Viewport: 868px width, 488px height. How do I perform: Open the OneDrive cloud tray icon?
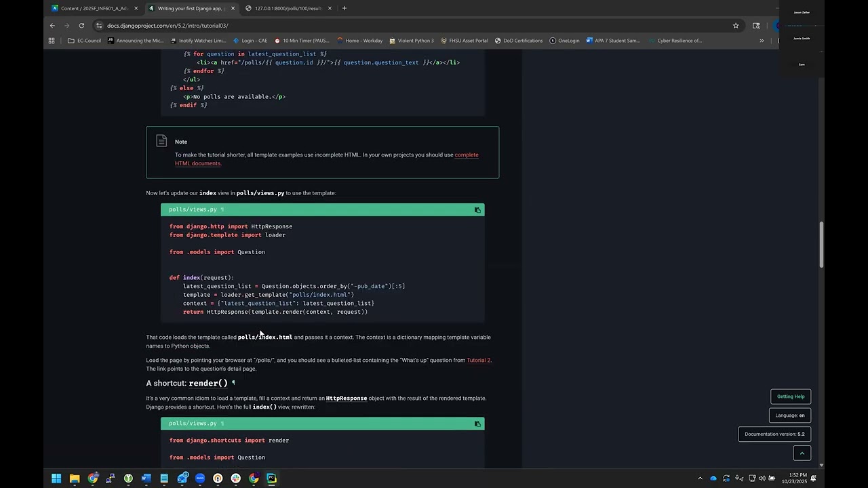(x=713, y=479)
